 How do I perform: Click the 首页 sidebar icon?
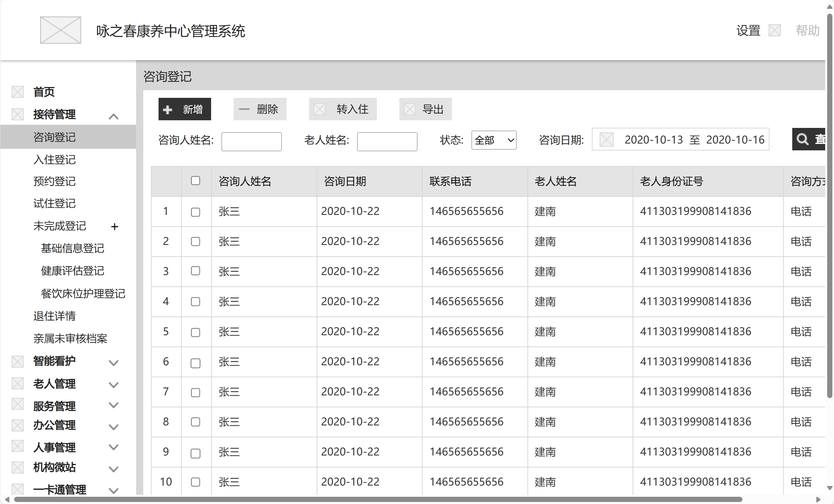[x=18, y=92]
